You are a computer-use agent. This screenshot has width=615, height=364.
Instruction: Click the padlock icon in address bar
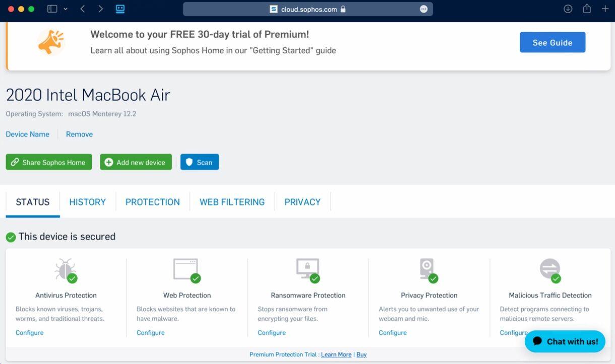[x=343, y=9]
